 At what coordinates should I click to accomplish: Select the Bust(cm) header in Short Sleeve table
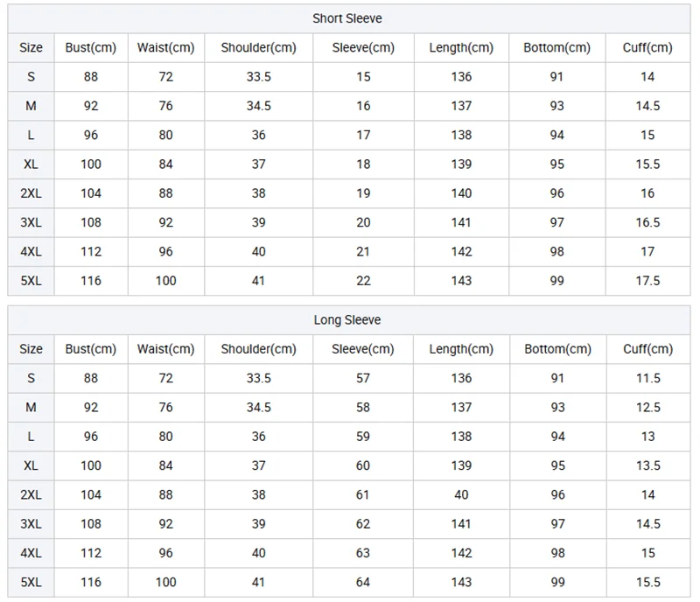(91, 47)
